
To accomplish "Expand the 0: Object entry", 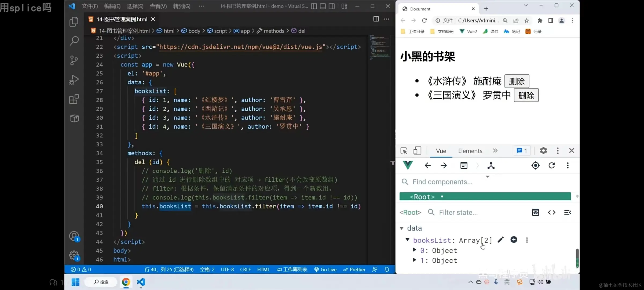I will click(415, 250).
